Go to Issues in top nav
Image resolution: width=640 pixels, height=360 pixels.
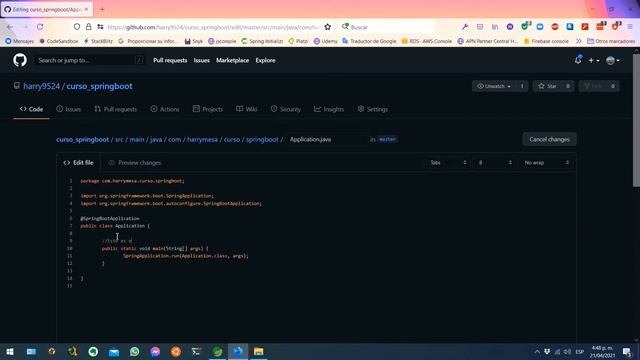(202, 60)
